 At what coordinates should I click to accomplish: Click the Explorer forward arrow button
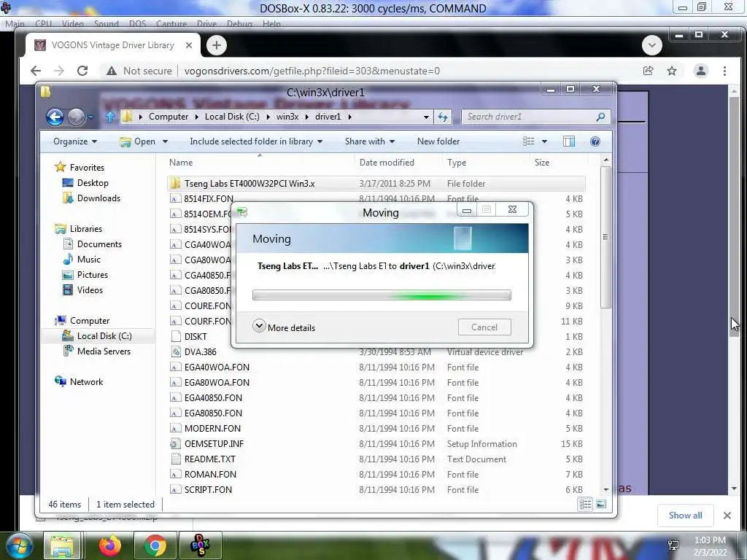(76, 117)
